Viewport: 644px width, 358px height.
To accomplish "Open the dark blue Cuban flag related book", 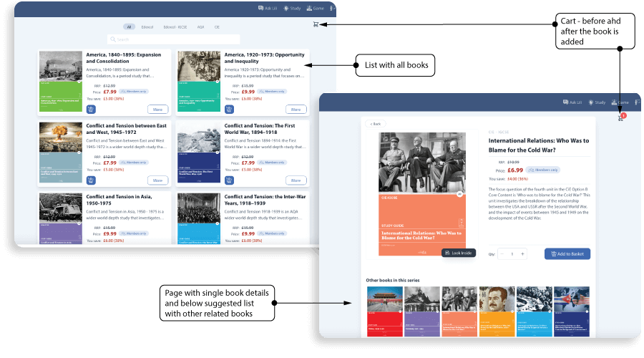I will coord(572,311).
